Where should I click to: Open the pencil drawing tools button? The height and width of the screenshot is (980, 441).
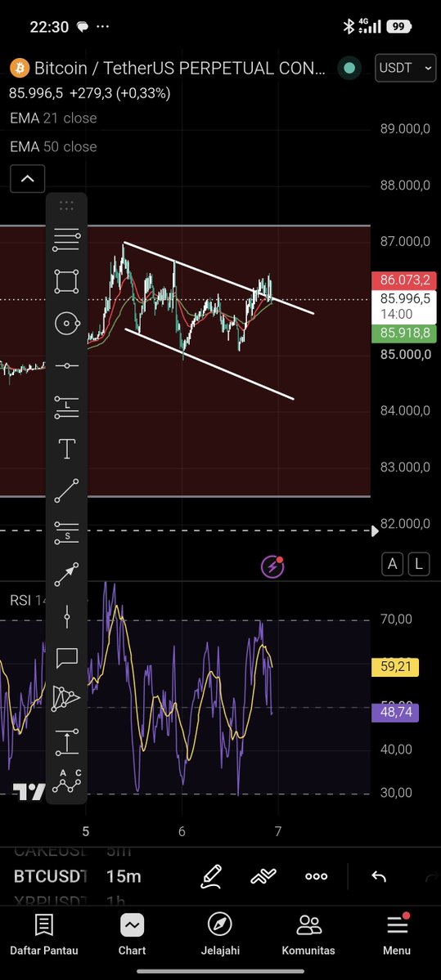[211, 876]
